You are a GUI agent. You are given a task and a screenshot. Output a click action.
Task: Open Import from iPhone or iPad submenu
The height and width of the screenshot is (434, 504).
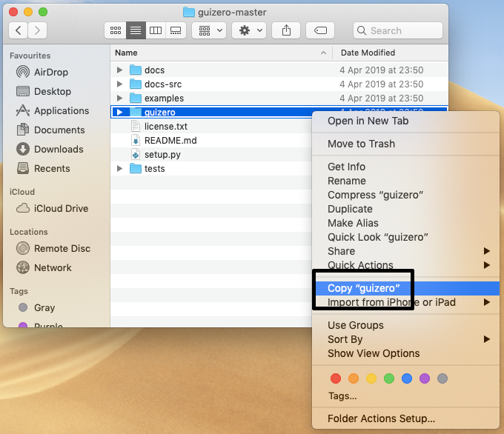405,302
